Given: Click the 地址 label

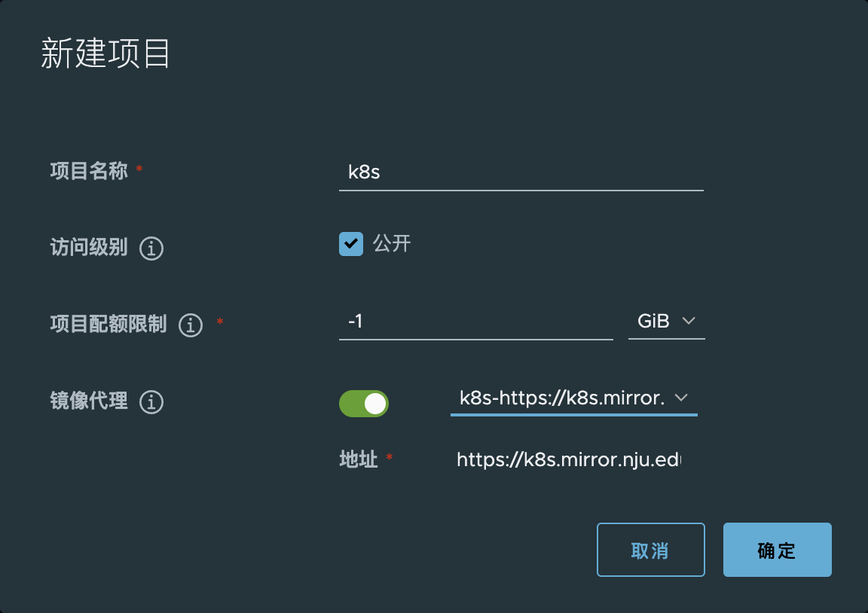Looking at the screenshot, I should point(358,459).
